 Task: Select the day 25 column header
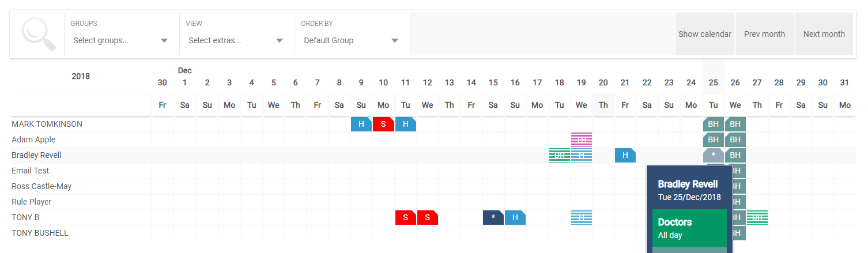tap(713, 82)
